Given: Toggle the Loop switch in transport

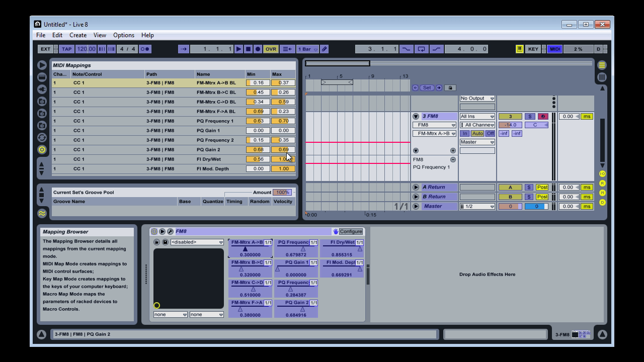Looking at the screenshot, I should (x=421, y=49).
